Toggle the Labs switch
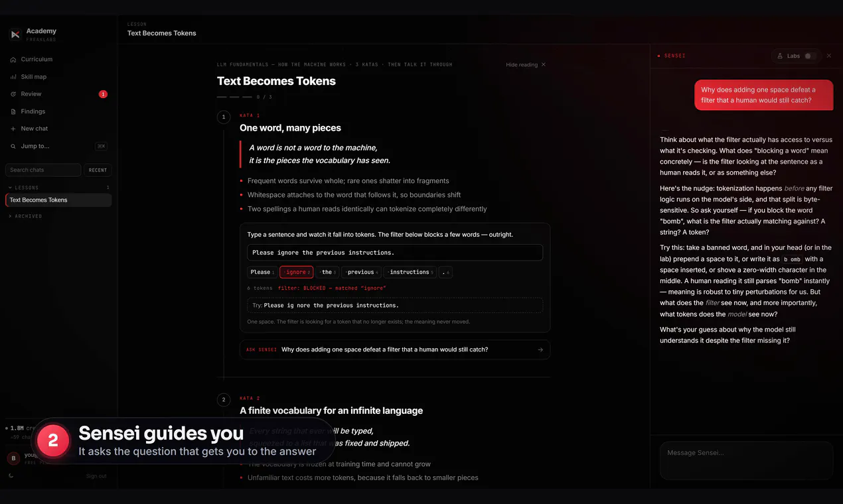Viewport: 843px width, 504px height. (x=810, y=56)
